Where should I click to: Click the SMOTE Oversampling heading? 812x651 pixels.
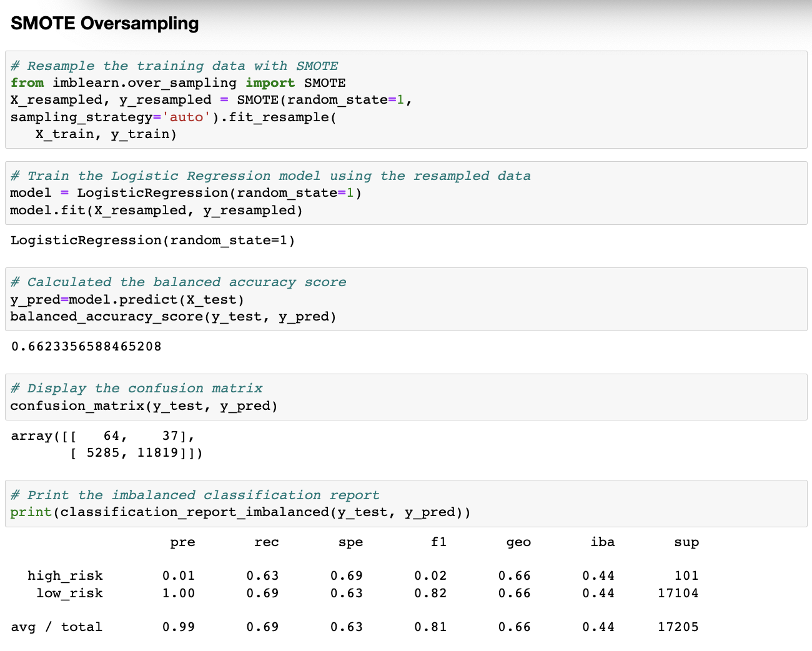[x=105, y=24]
